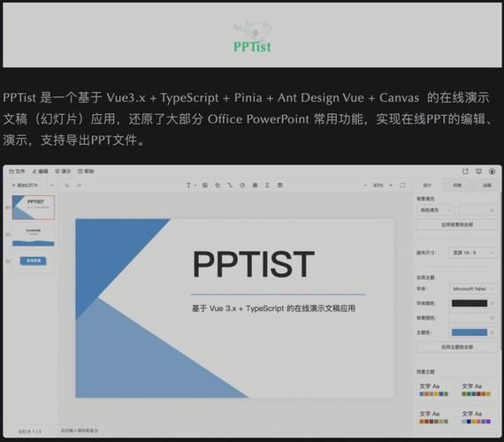Zoom in the canvas with plus
504x442 pixels.
(x=391, y=185)
